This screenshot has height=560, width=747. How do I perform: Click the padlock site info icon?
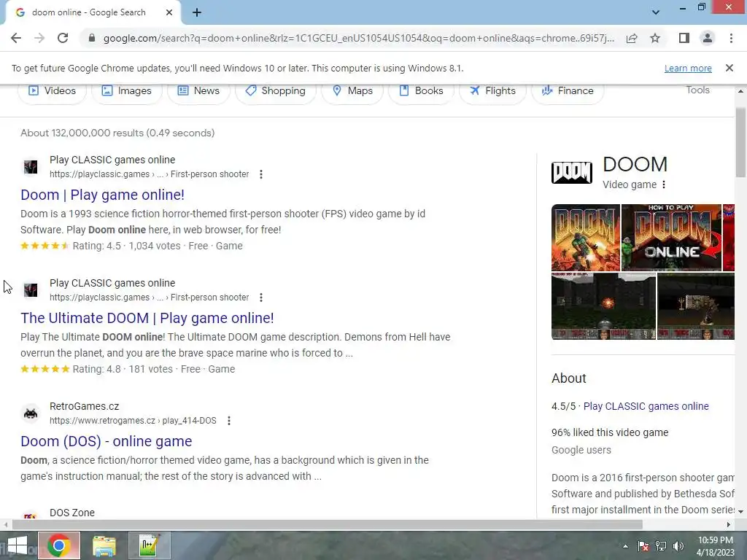(92, 38)
